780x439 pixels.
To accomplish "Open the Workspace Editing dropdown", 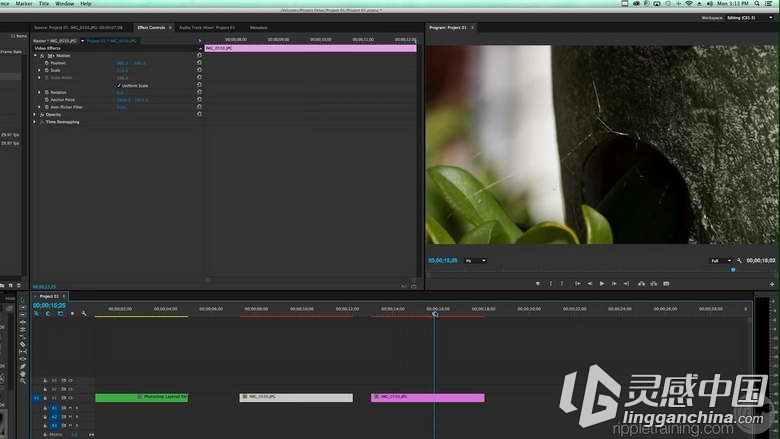I will click(748, 18).
